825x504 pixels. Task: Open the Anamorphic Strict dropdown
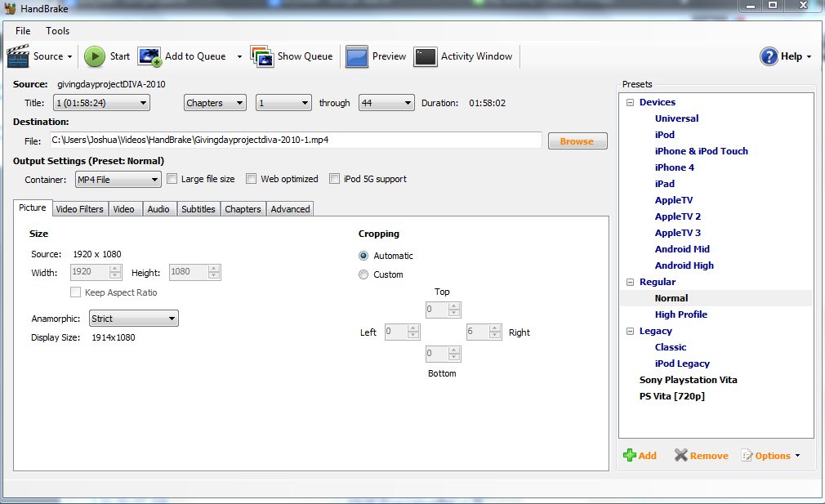(134, 319)
